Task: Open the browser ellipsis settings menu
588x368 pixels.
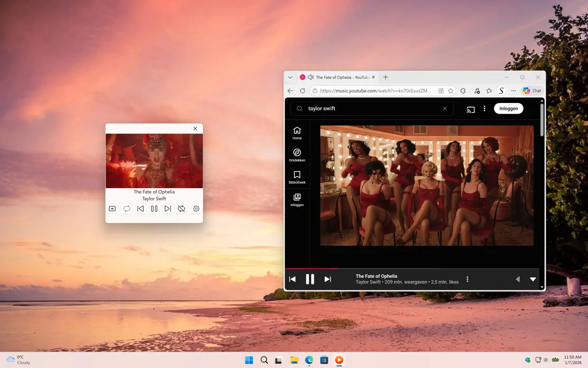Action: click(x=513, y=90)
